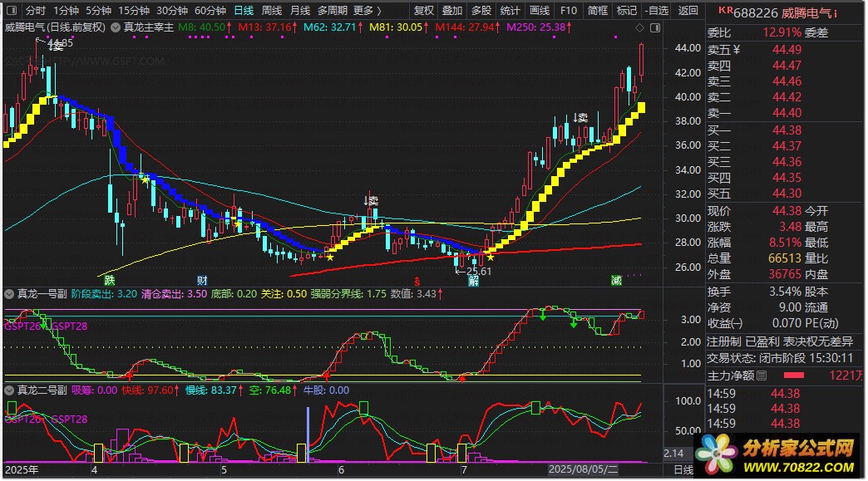Expand 真龙一号副 indicator dropdown arrow
Viewport: 868px width, 481px height.
pyautogui.click(x=9, y=294)
